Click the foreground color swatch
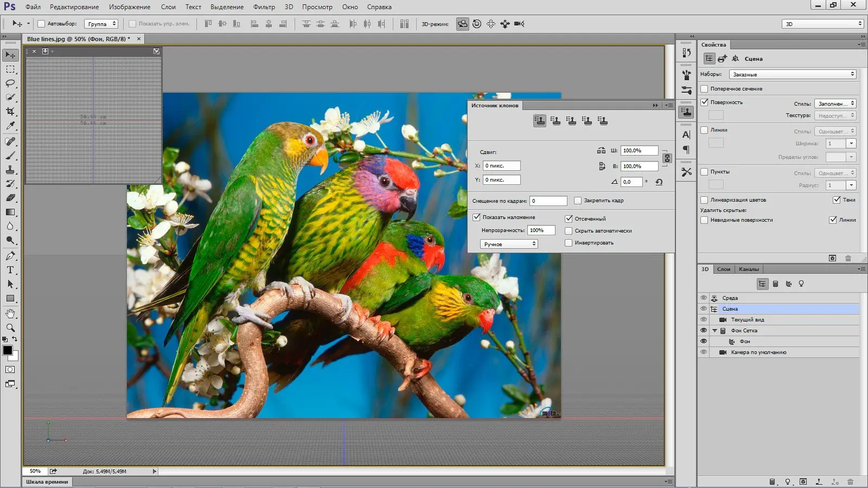Screen dimensions: 868x488 (8, 350)
